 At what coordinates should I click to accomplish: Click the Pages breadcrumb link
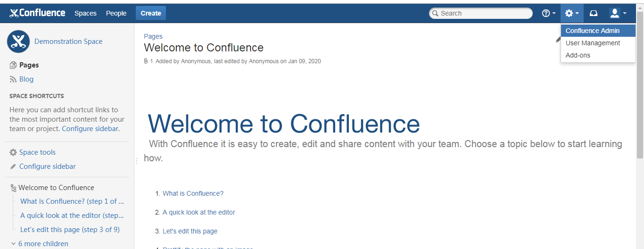(153, 36)
